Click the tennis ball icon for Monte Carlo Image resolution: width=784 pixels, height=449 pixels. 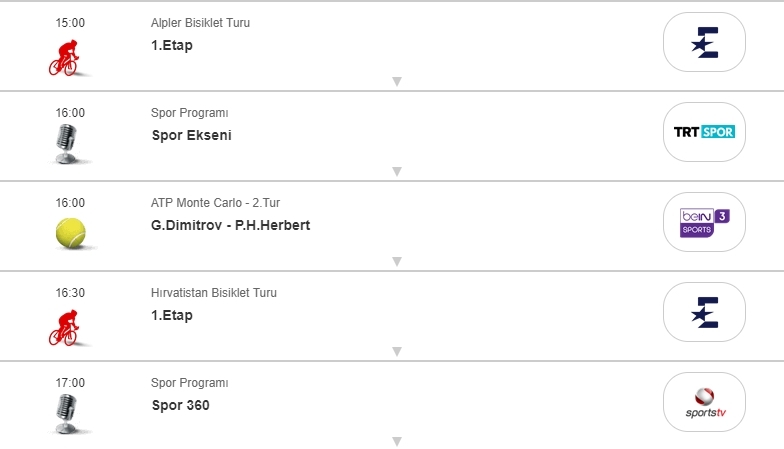[70, 234]
